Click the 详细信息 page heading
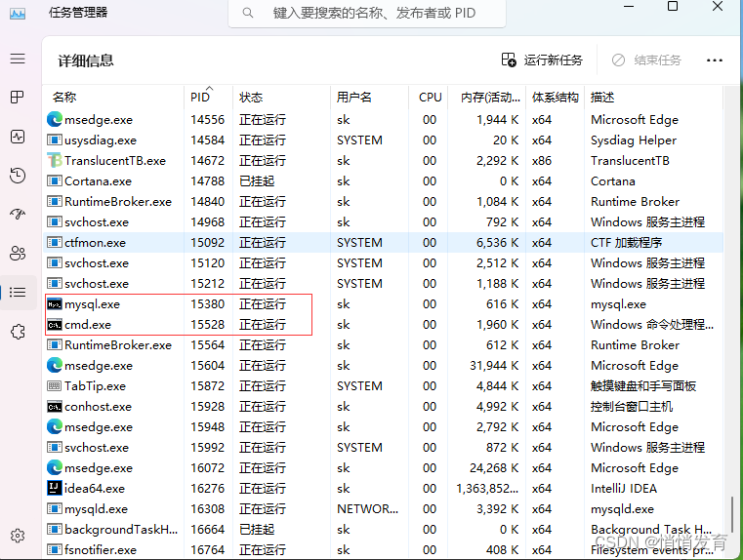This screenshot has height=560, width=743. (x=86, y=60)
